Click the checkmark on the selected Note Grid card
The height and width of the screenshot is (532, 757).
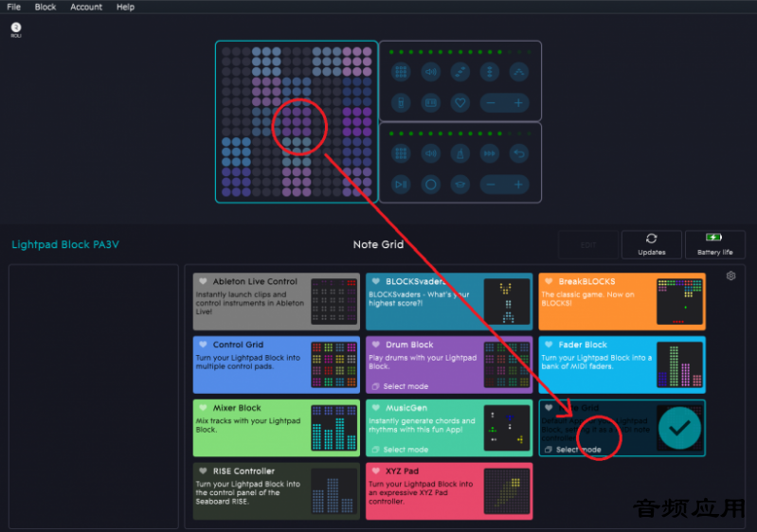679,428
